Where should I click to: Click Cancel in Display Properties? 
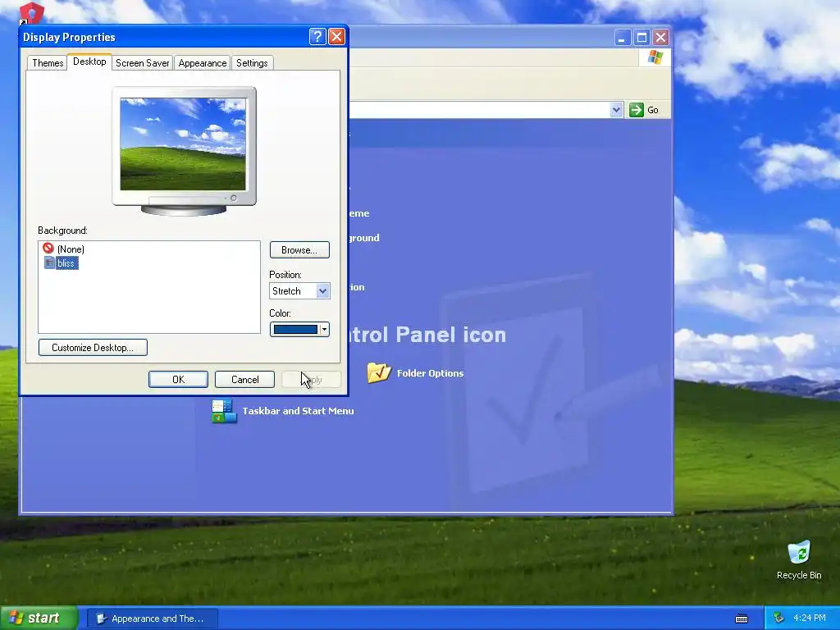[x=244, y=379]
